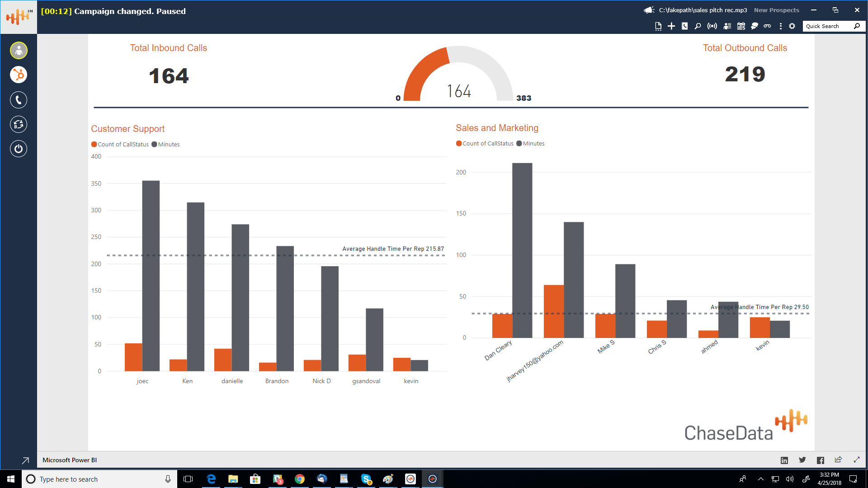Open the settings gear in toolbar
The image size is (868, 488).
pyautogui.click(x=792, y=26)
